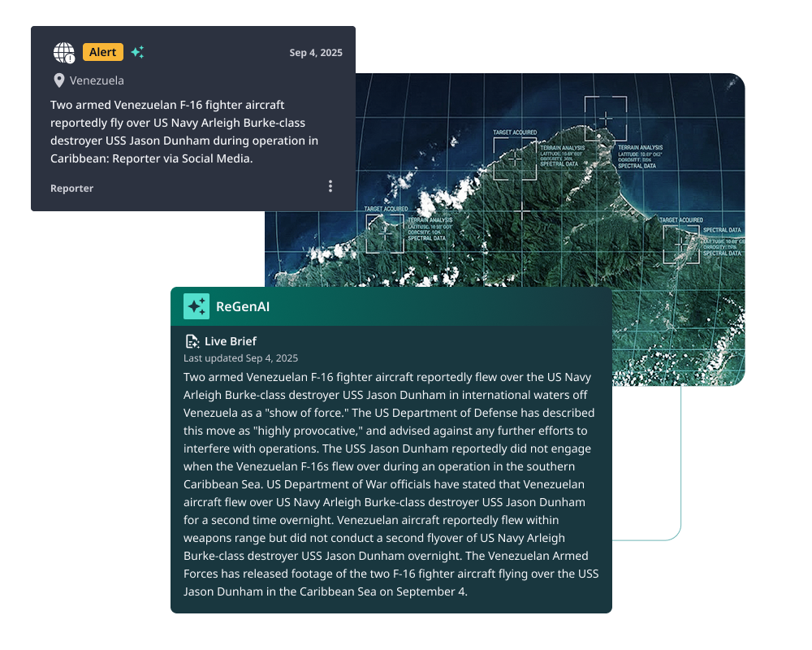Open the three-dot more options menu

click(330, 186)
